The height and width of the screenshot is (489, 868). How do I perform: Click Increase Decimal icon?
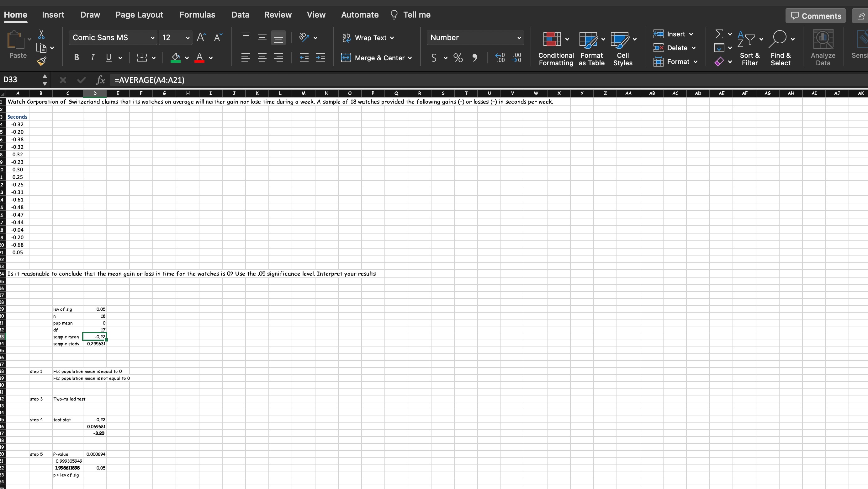pyautogui.click(x=500, y=58)
